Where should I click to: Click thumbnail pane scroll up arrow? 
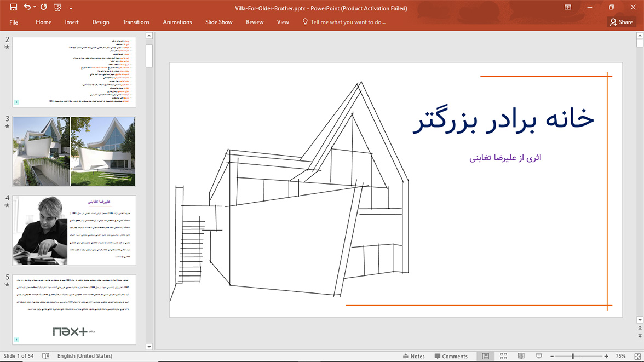tap(149, 36)
